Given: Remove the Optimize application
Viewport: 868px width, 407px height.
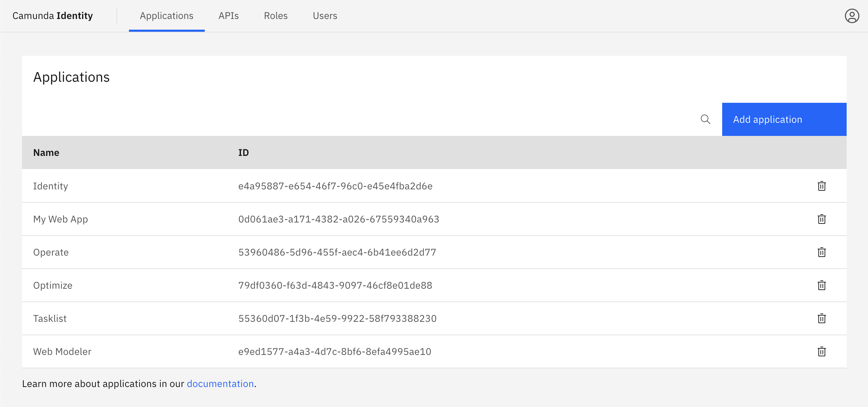Looking at the screenshot, I should (x=822, y=285).
